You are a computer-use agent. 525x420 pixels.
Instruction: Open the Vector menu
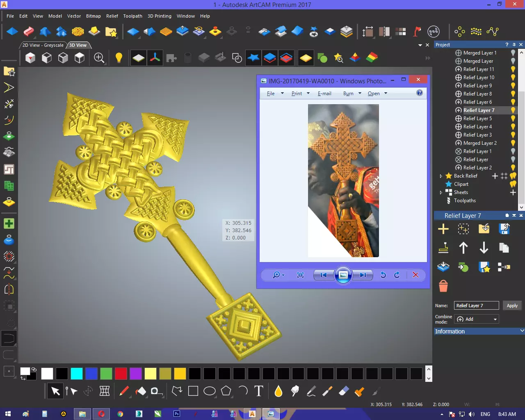coord(74,16)
